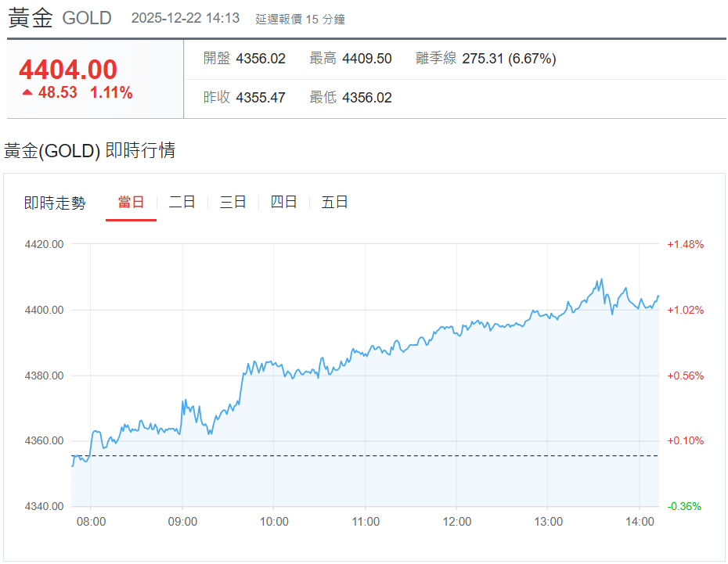Click the chart peak near 13:30

click(x=600, y=279)
